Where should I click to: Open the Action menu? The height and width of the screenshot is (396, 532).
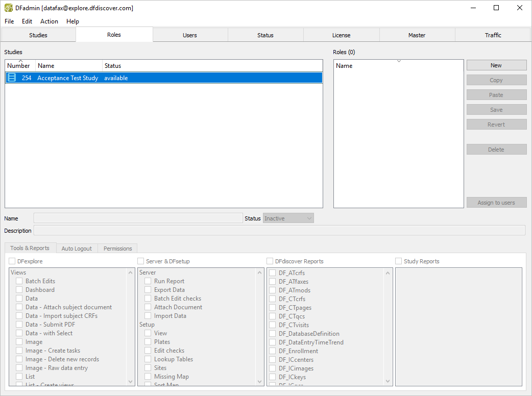[x=49, y=21]
